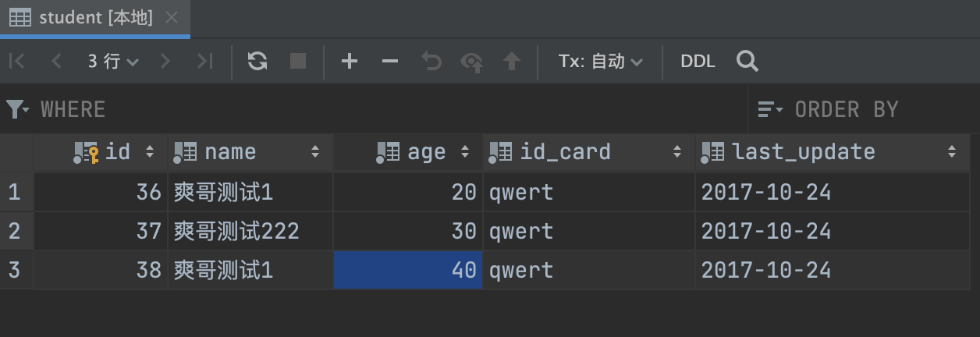980x337 pixels.
Task: Jump to the last page of rows
Action: click(x=204, y=61)
